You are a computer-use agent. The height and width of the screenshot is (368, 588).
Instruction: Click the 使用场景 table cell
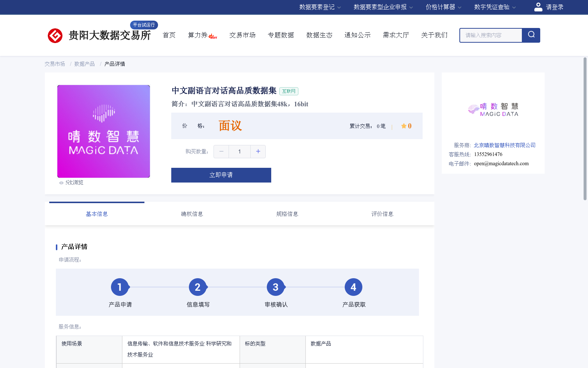click(x=89, y=350)
